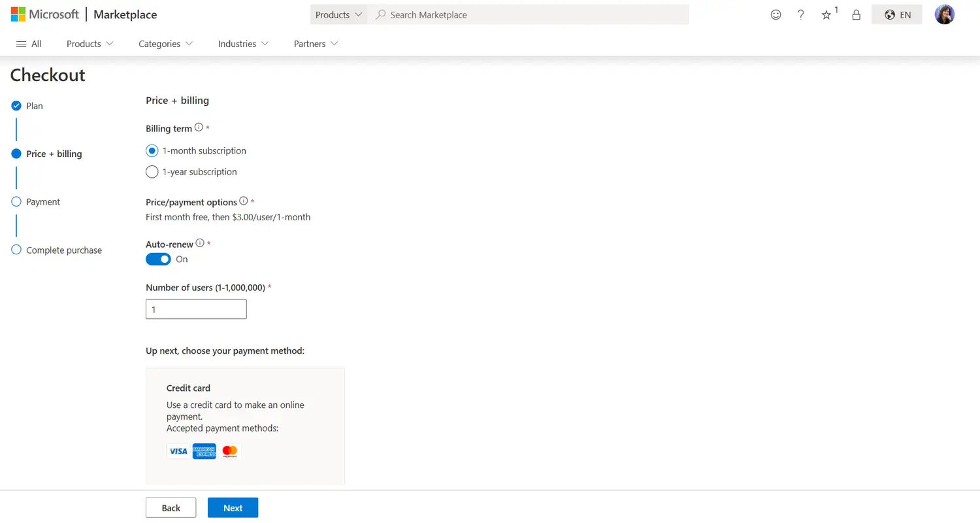This screenshot has height=523, width=980.
Task: View saved items via the star icon
Action: (826, 14)
